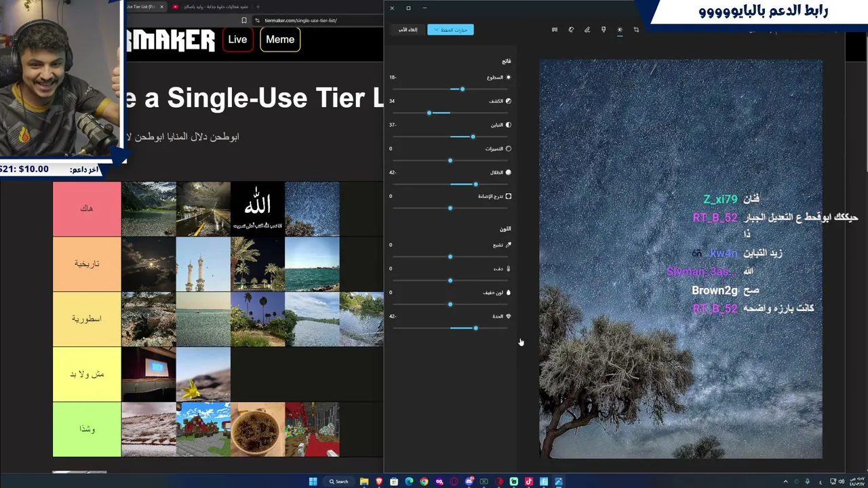This screenshot has height=488, width=868.
Task: Select the هالك tier label
Action: tap(87, 209)
